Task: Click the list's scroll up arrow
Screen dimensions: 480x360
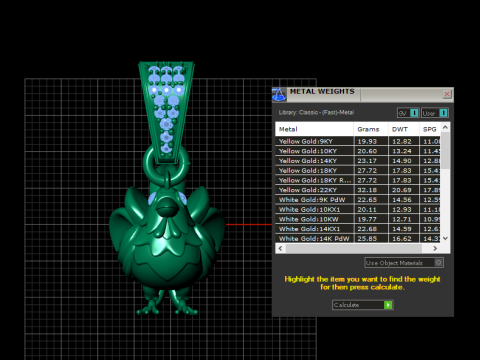Action: 445,127
